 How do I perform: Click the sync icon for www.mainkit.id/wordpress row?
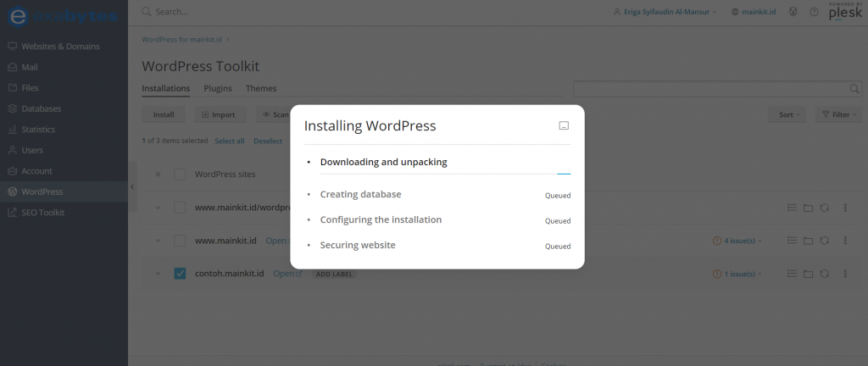(x=824, y=208)
